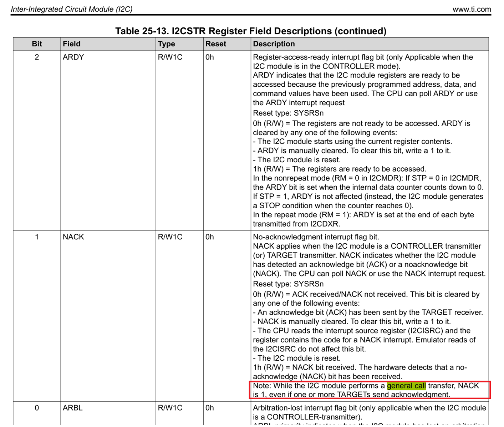Select the "R/W1C" type cell in the ARDY row
Image resolution: width=504 pixels, height=427 pixels.
[170, 57]
